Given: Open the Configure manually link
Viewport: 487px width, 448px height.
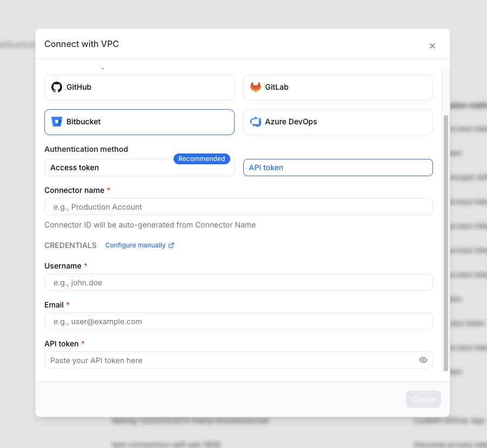Looking at the screenshot, I should [x=139, y=245].
